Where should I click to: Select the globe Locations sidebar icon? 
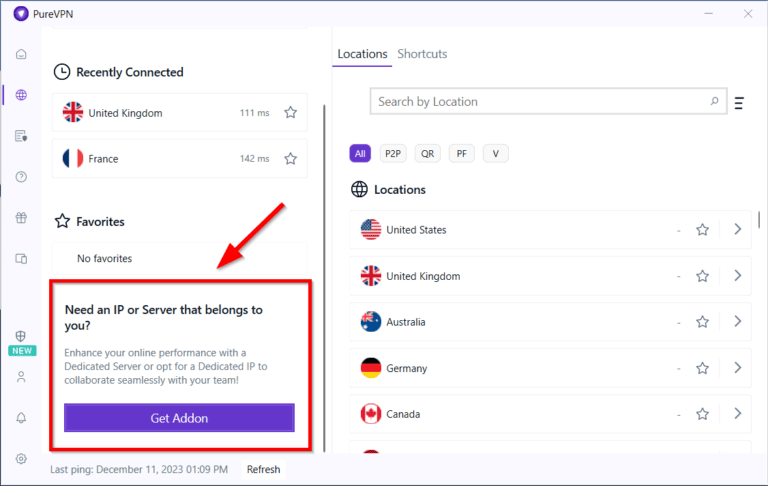(x=21, y=95)
